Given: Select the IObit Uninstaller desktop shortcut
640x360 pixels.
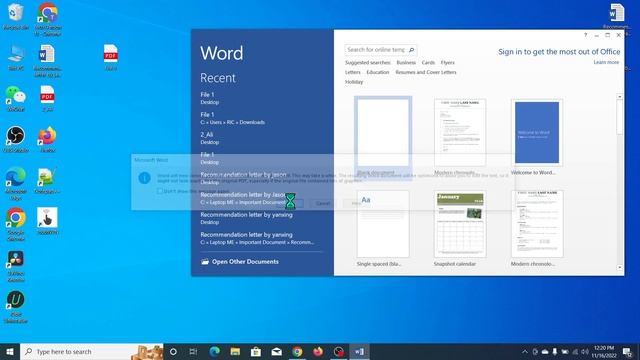Looking at the screenshot, I should pos(16,307).
